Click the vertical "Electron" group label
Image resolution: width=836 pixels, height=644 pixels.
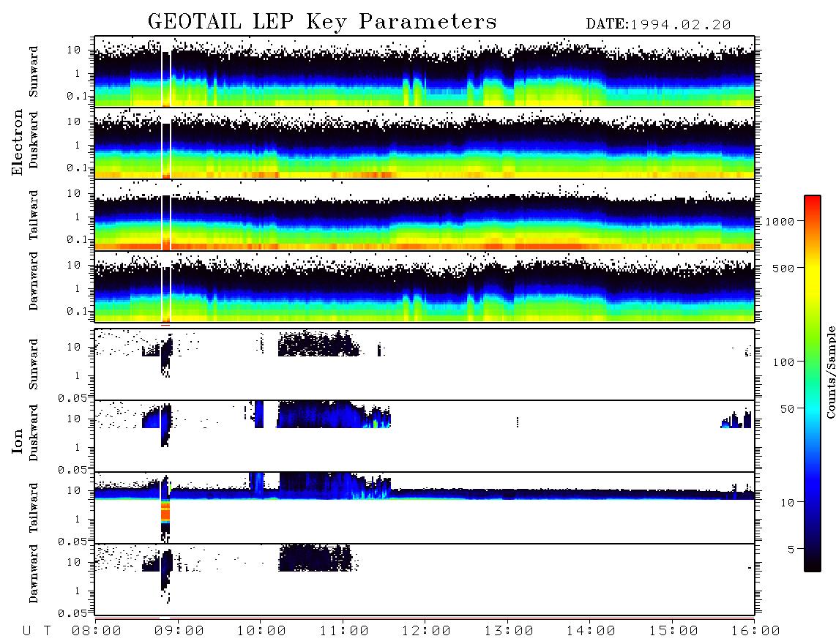(x=18, y=142)
